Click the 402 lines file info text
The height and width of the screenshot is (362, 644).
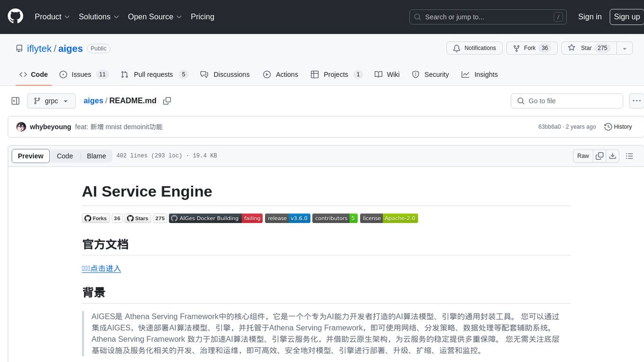coord(167,156)
